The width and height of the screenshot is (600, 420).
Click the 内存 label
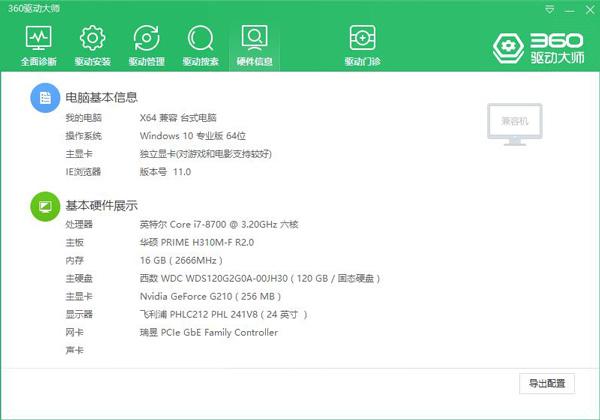pos(75,260)
